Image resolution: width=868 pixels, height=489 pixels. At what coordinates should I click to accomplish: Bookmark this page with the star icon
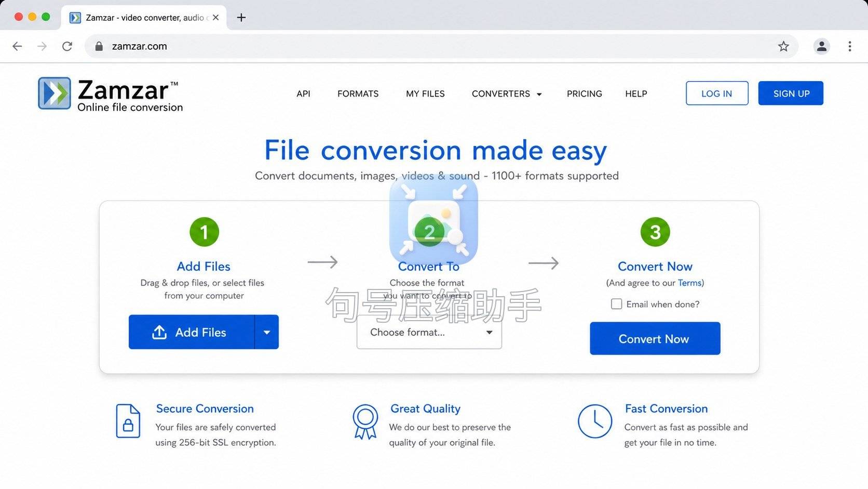[783, 46]
